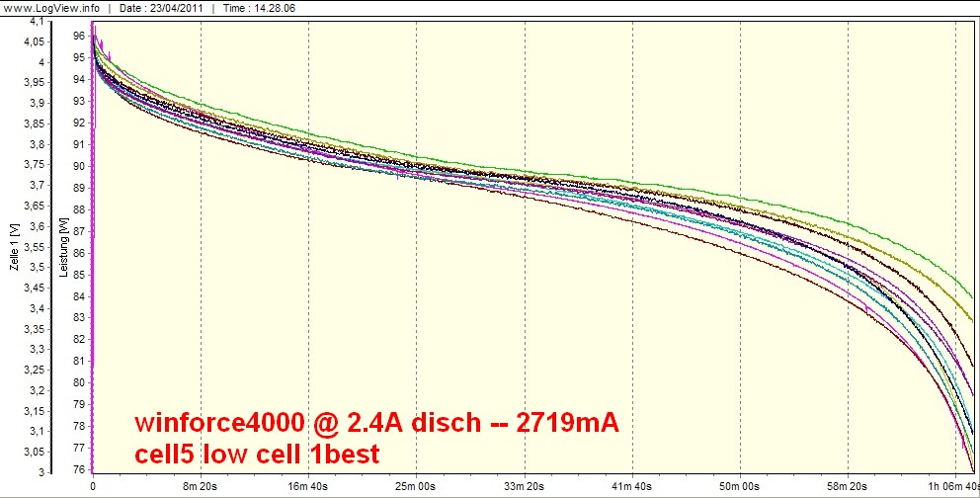Click the 41m 40s time axis label
Image resolution: width=980 pixels, height=498 pixels.
(x=632, y=485)
